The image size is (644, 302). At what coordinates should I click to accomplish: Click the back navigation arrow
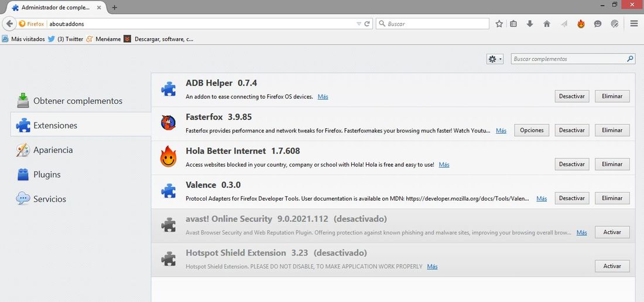click(9, 24)
